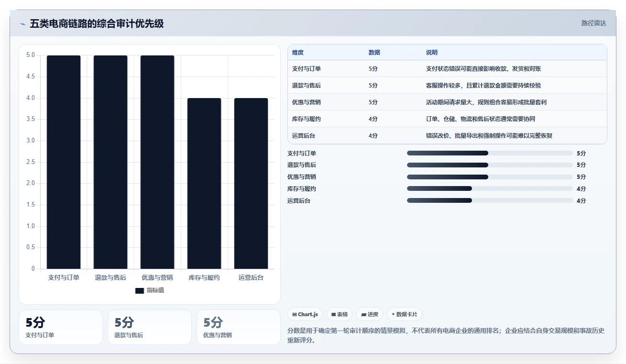Click the footnote text starting 分数是用于确定第一轮审计顺序
Viewport: 626px width, 364px height.
[446, 336]
